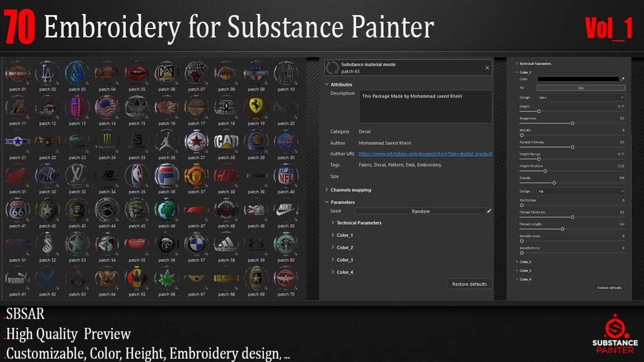
Task: Select the patch 31 Honda wing patch
Action: [x=18, y=176]
